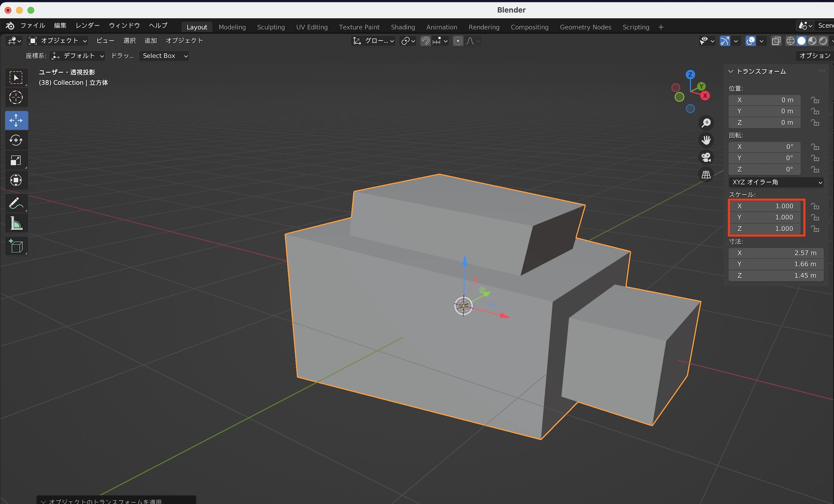The image size is (834, 504).
Task: Collapse the Transform panel
Action: [x=731, y=71]
